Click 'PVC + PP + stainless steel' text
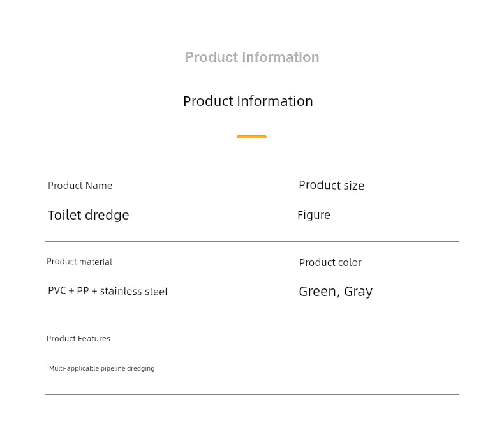 pyautogui.click(x=108, y=291)
